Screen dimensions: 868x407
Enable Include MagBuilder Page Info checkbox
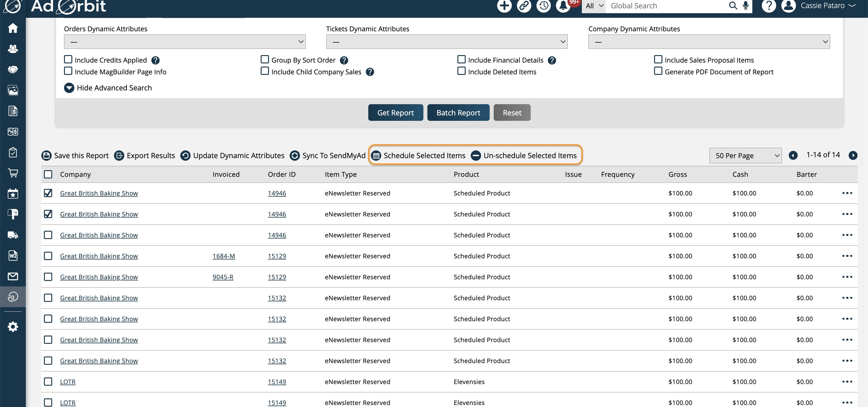click(x=68, y=71)
